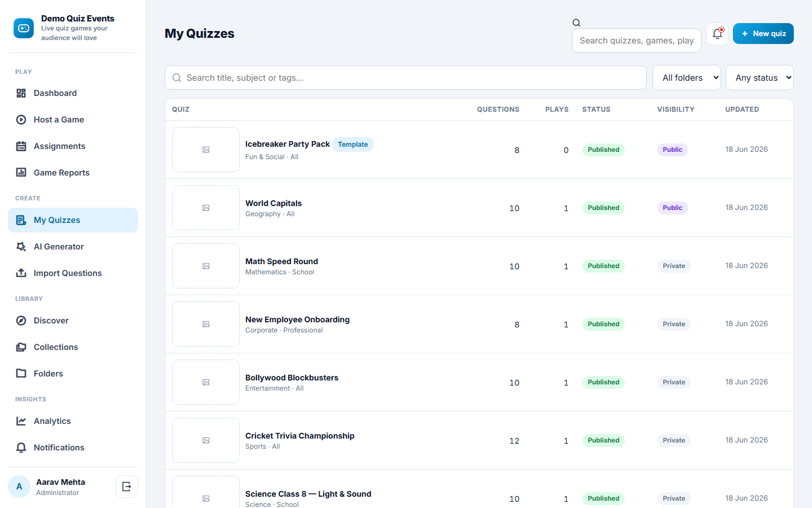The width and height of the screenshot is (812, 508).
Task: Click the global search magnifier icon
Action: 576,23
